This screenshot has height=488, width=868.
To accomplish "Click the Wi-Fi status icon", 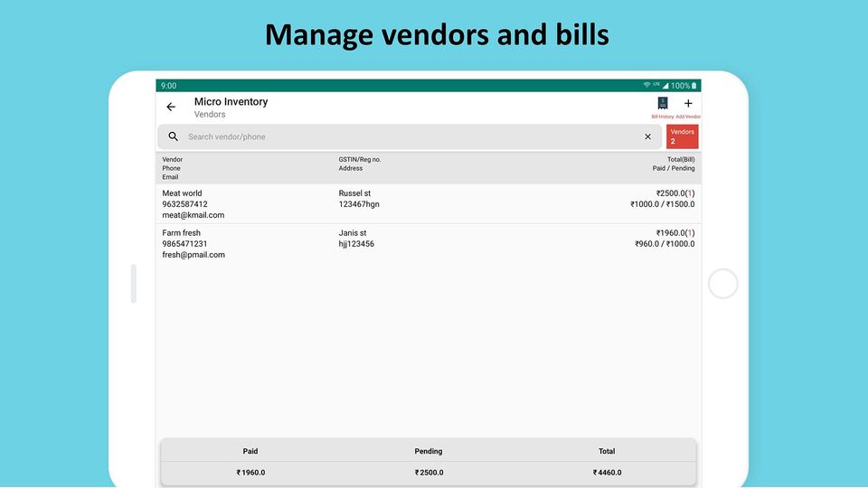I will [646, 85].
